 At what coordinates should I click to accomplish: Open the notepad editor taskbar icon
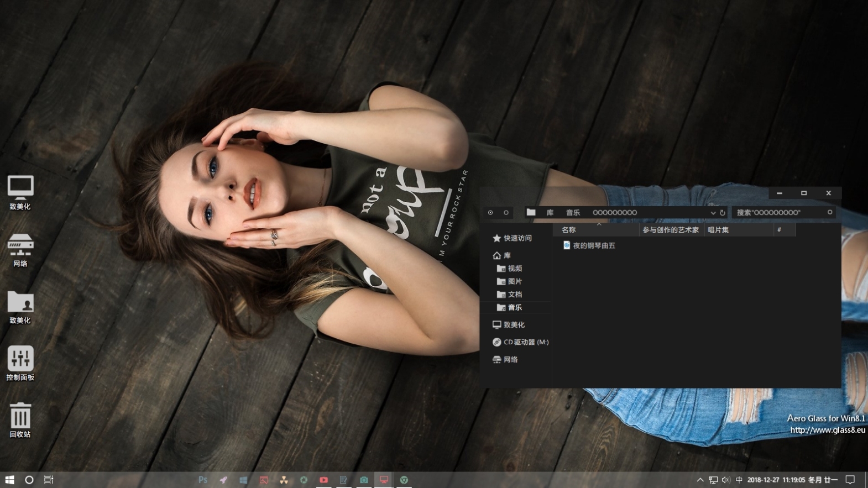[343, 480]
